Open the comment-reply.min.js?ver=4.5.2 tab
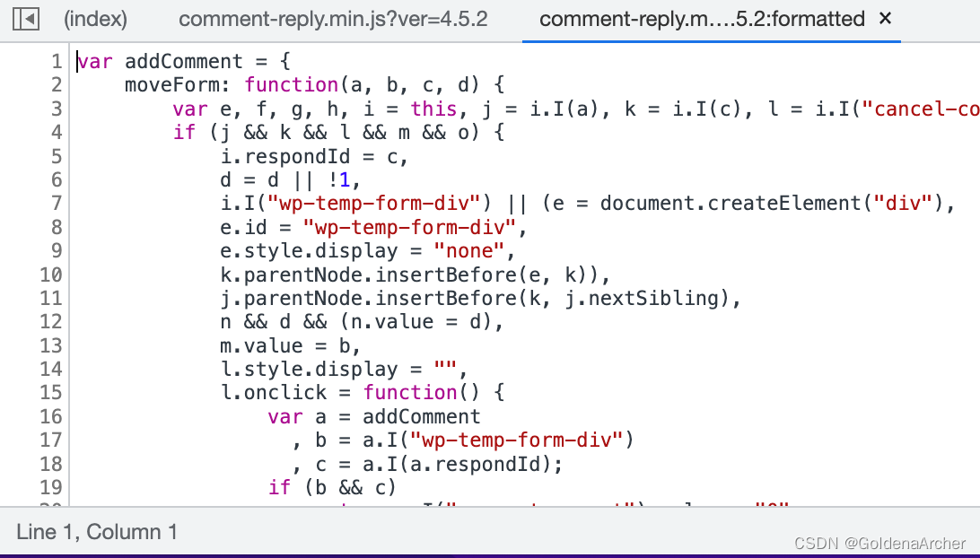Image resolution: width=980 pixels, height=558 pixels. tap(333, 18)
